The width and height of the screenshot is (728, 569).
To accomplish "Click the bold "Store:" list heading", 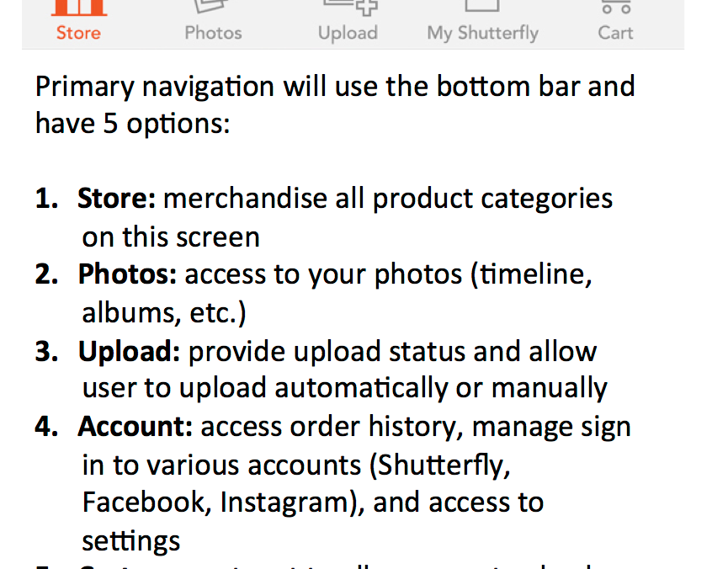I will point(116,199).
